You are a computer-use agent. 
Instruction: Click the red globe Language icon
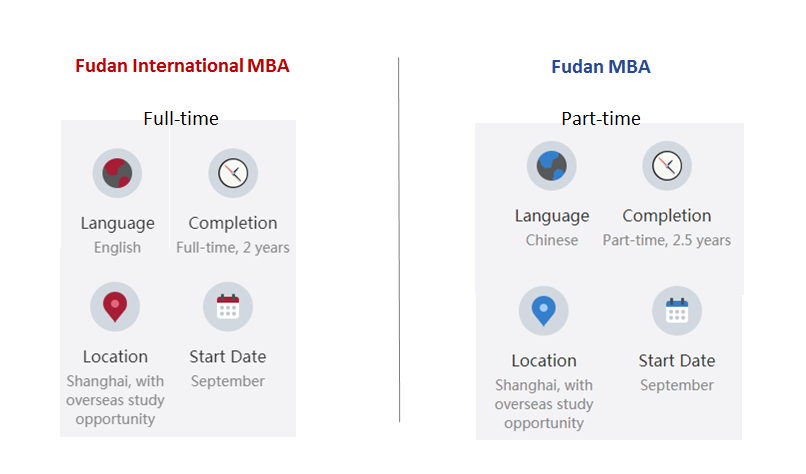coord(117,173)
